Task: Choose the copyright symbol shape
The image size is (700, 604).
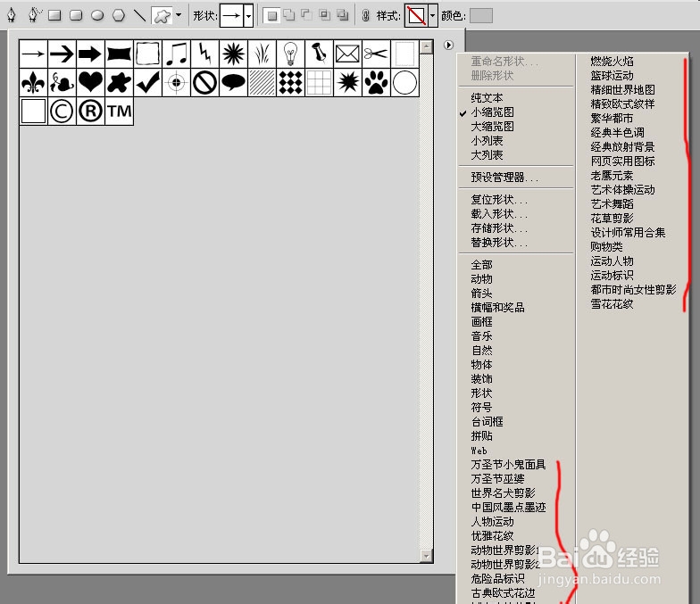Action: point(62,111)
